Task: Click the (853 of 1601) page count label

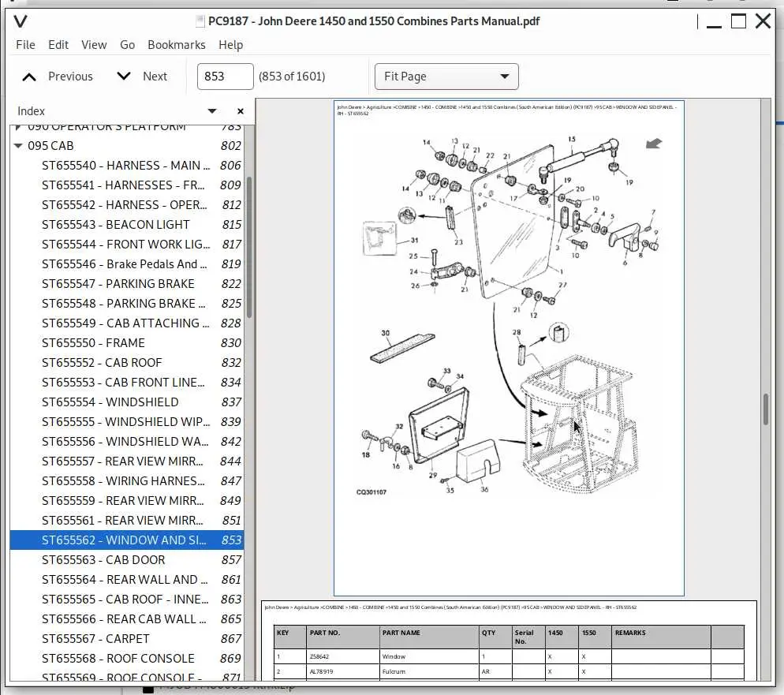Action: (x=292, y=77)
